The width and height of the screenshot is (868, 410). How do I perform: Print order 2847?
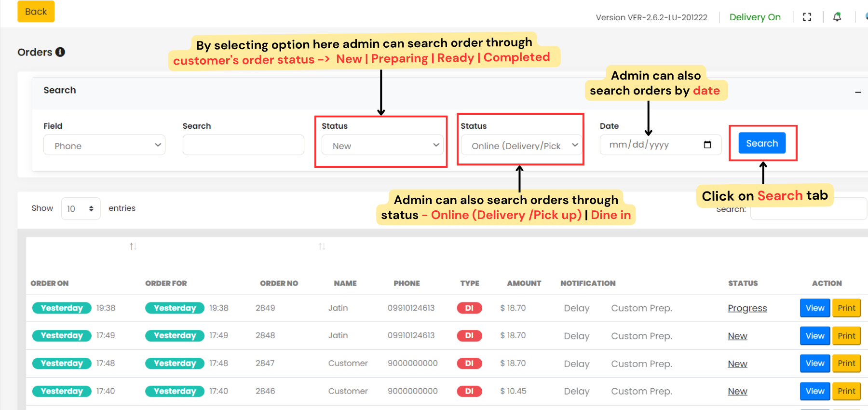pyautogui.click(x=846, y=363)
